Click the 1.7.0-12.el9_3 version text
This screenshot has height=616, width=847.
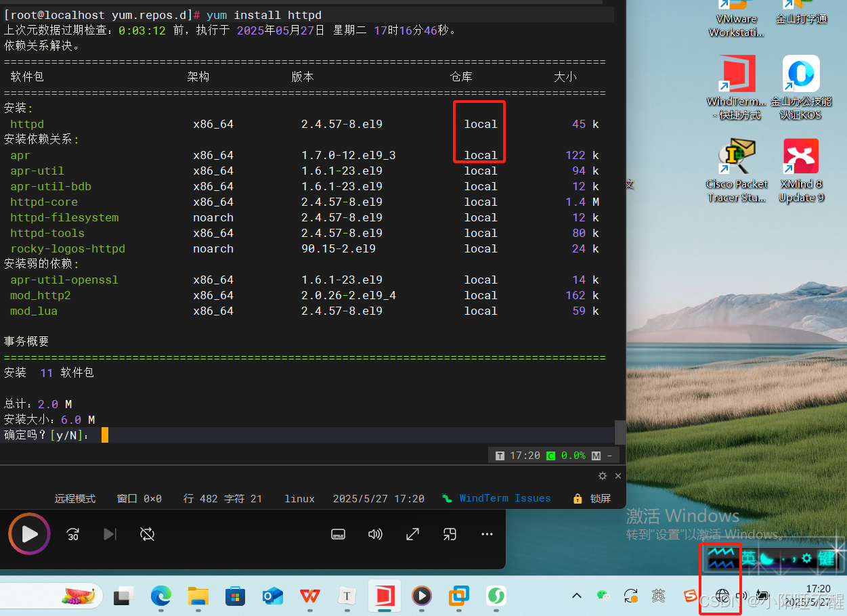pos(349,155)
